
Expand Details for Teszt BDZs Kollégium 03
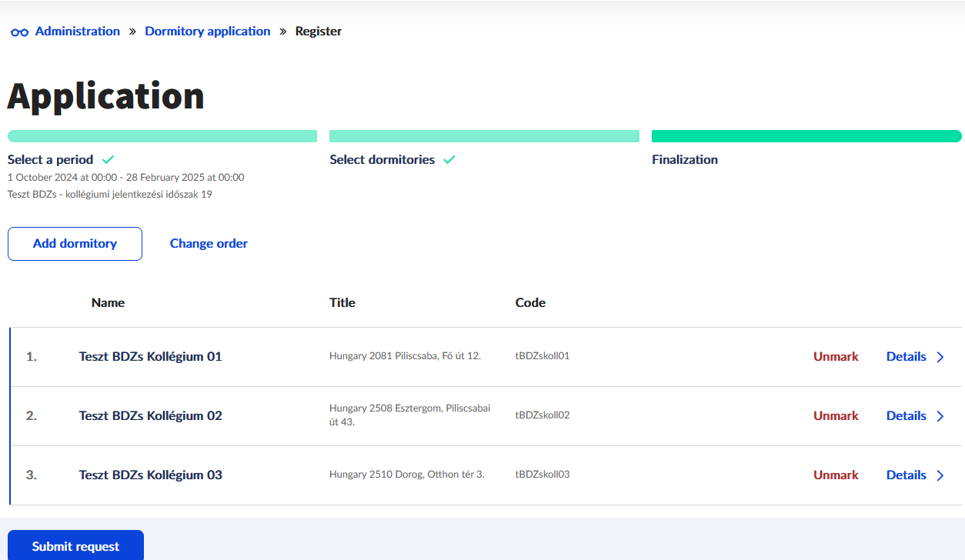[x=906, y=475]
